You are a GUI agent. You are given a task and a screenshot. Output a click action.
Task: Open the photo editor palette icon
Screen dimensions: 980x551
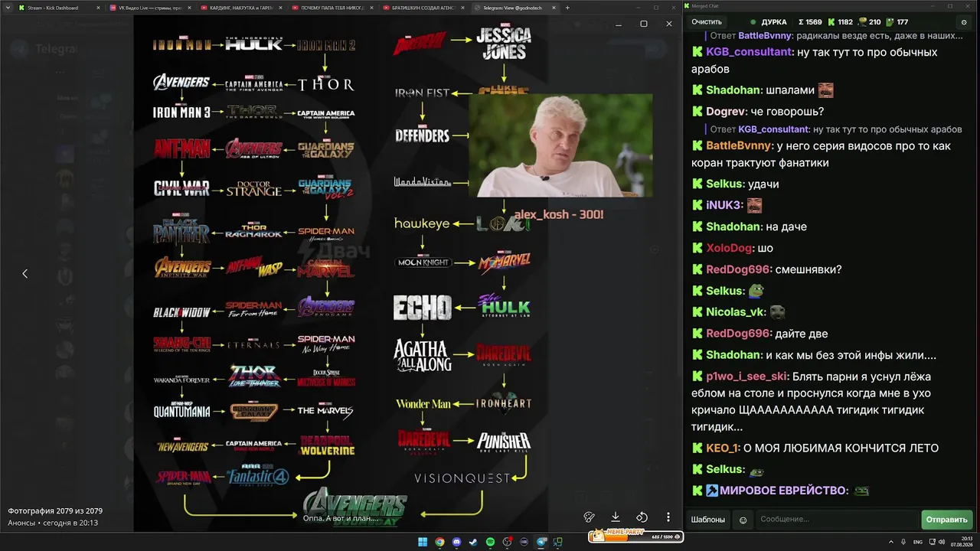click(589, 517)
